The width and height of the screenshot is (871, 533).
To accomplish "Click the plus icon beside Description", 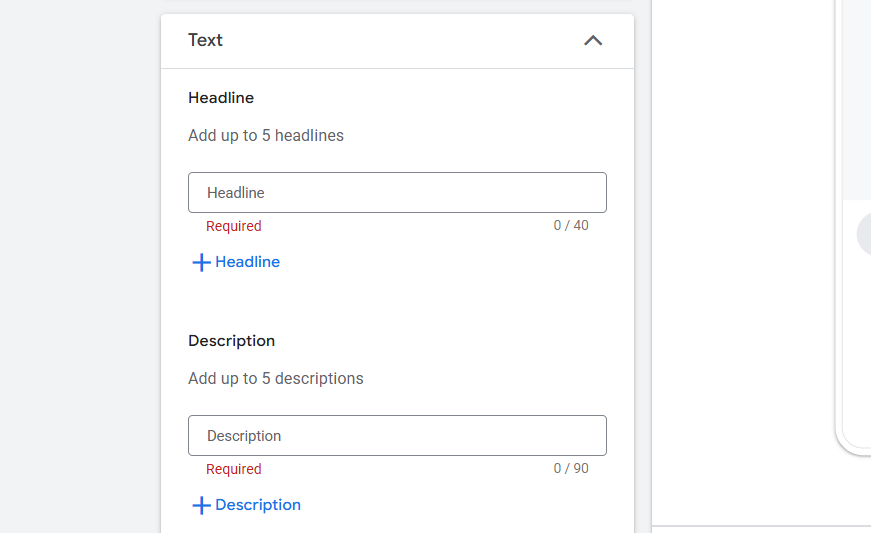I will (201, 505).
